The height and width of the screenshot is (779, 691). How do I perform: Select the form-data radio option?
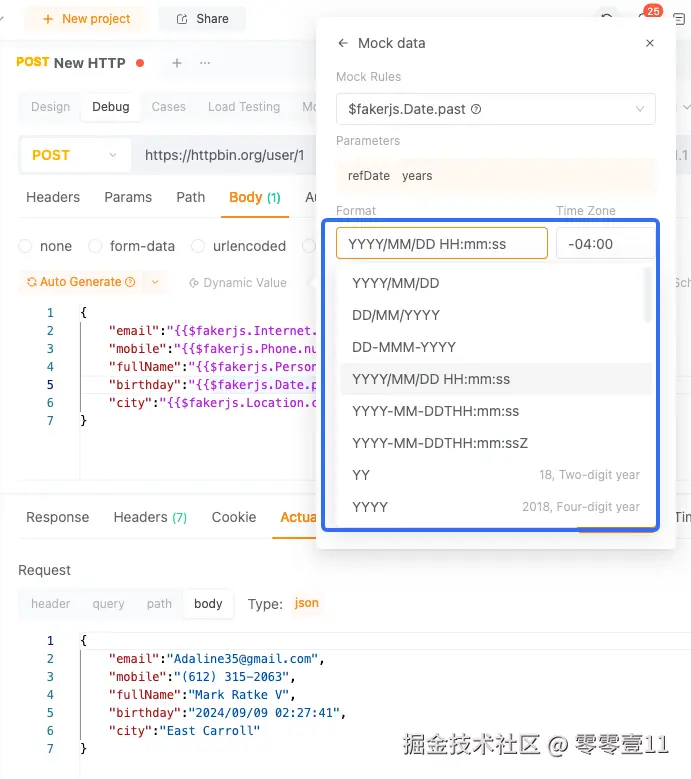pos(96,246)
